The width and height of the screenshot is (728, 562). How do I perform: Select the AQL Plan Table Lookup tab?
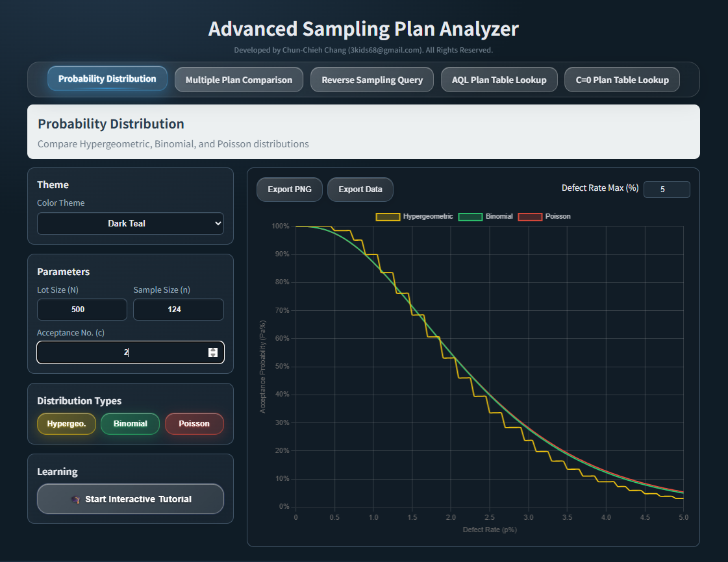pos(499,79)
